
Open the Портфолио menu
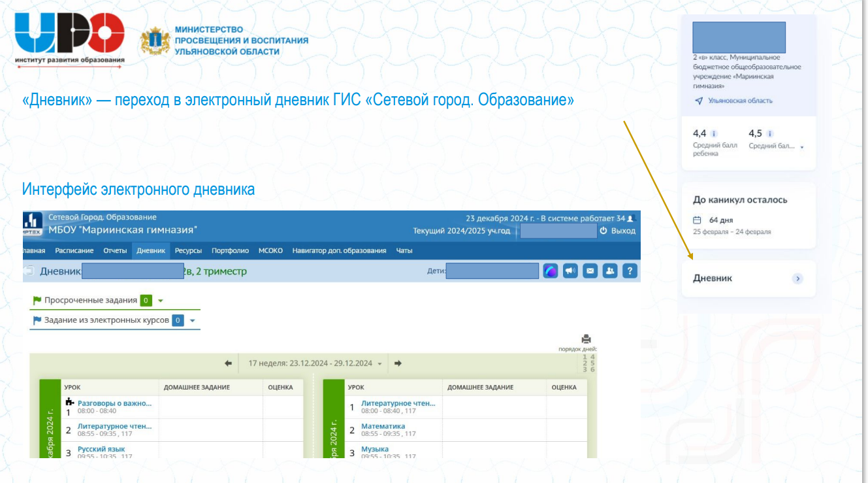click(230, 250)
